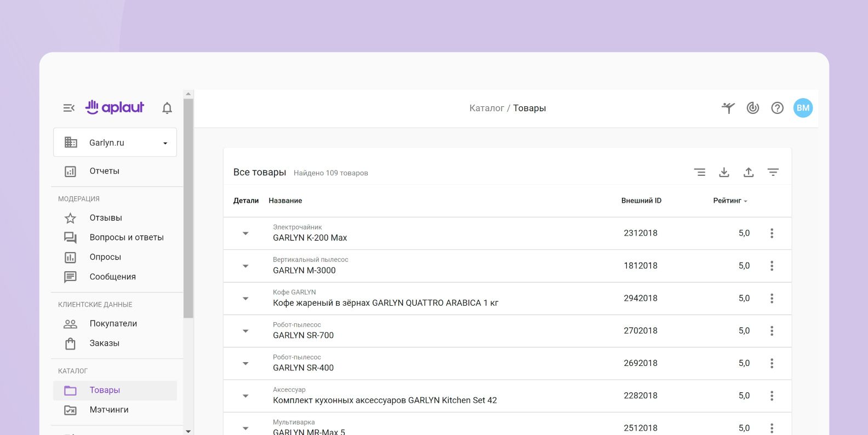868x435 pixels.
Task: Open the Мэтчинги sidebar item
Action: 109,409
